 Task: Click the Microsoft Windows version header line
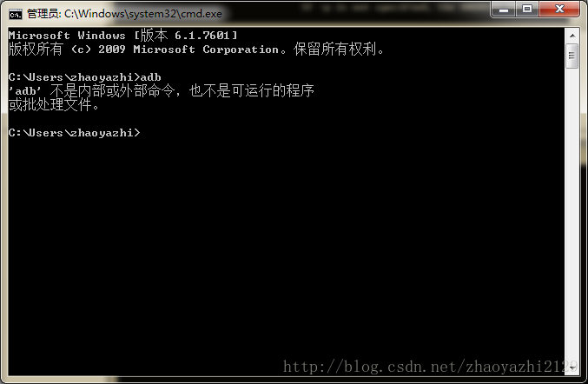click(x=122, y=36)
